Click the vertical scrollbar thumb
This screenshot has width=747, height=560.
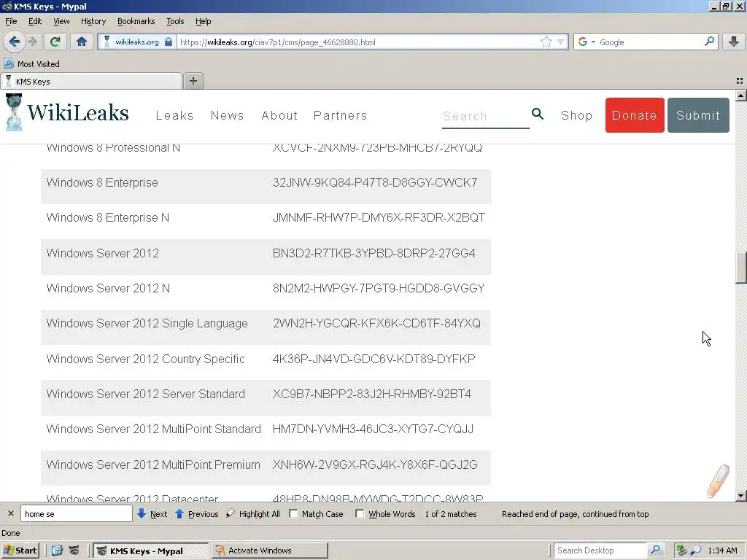click(740, 268)
